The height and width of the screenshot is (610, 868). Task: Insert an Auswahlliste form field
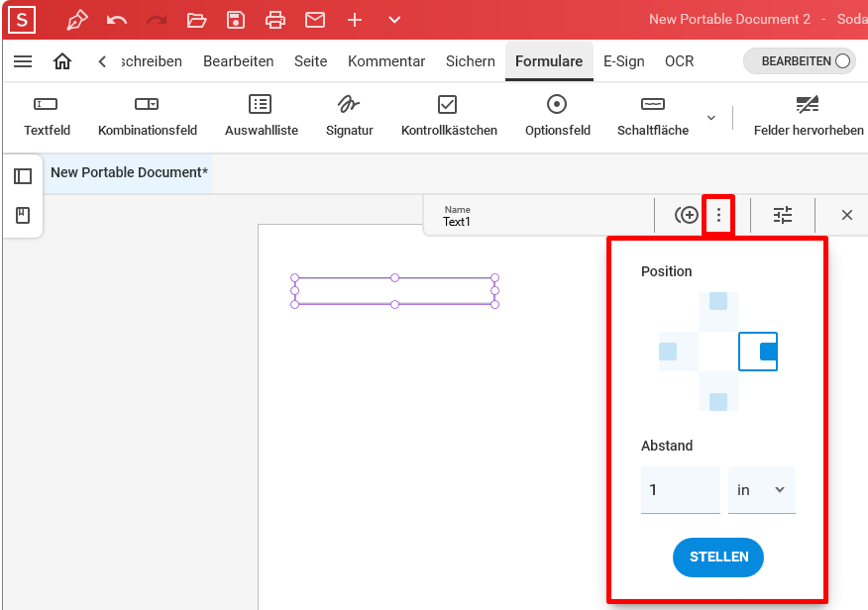pos(261,116)
